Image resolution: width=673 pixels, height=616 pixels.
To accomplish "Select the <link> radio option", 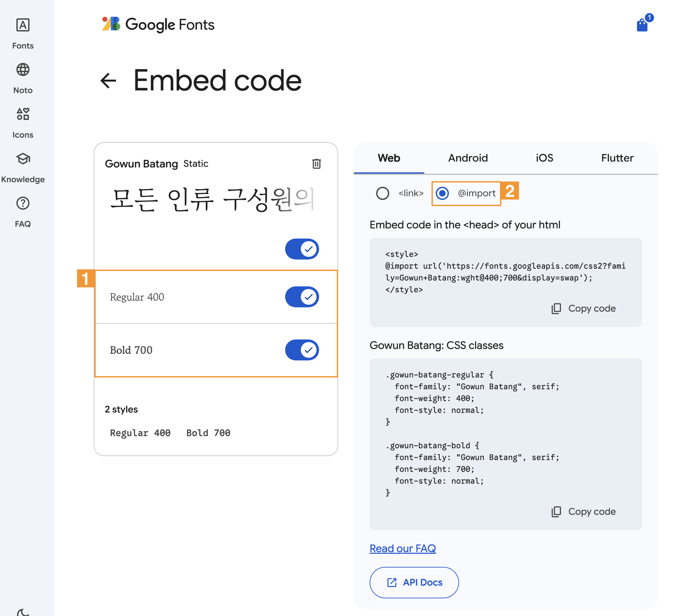I will 383,193.
